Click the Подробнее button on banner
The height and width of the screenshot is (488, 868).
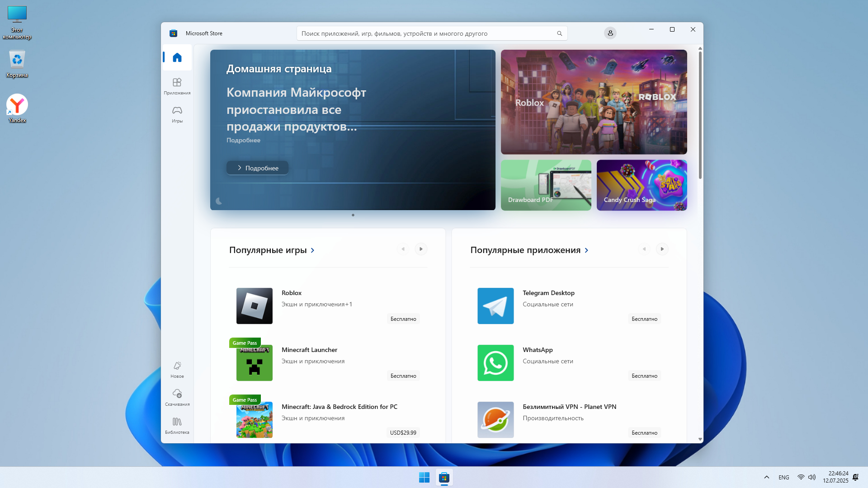(257, 168)
